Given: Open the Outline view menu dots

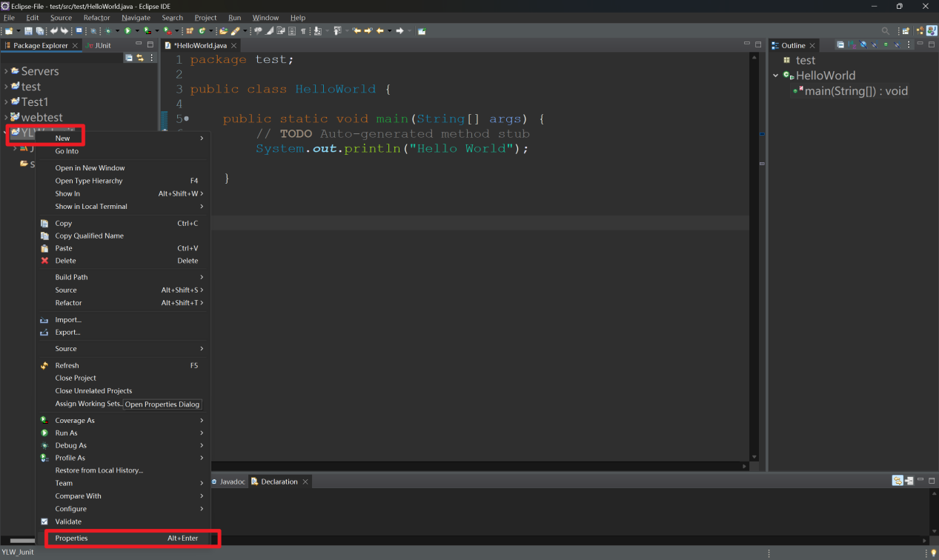Looking at the screenshot, I should tap(909, 44).
